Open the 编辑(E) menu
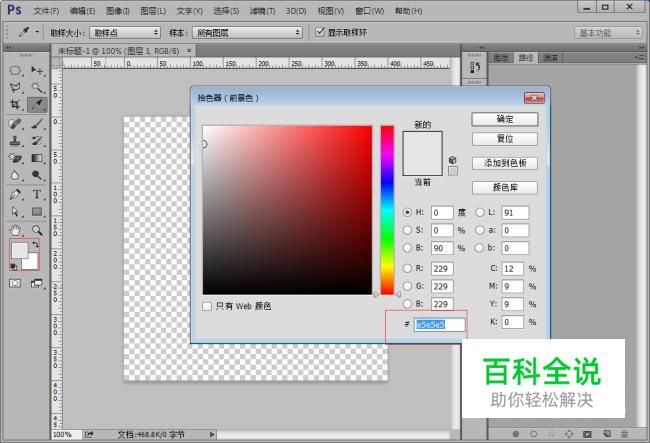Image resolution: width=650 pixels, height=443 pixels. click(82, 11)
